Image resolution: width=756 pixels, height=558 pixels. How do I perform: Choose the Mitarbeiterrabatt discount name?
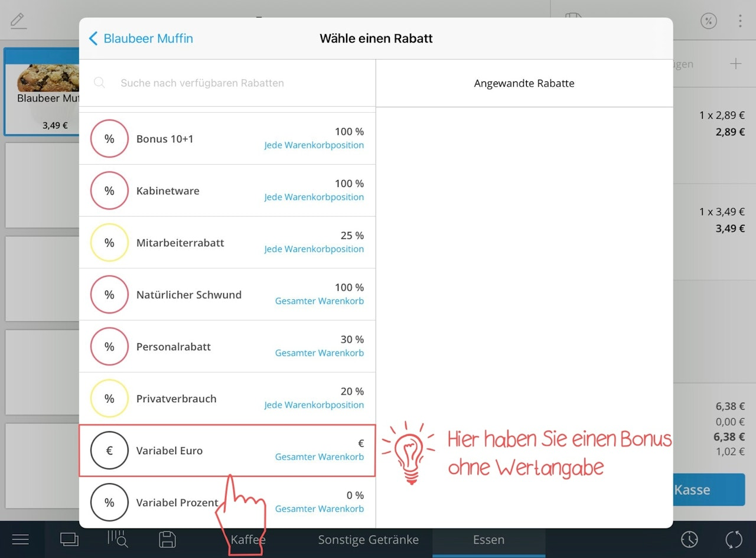coord(180,243)
